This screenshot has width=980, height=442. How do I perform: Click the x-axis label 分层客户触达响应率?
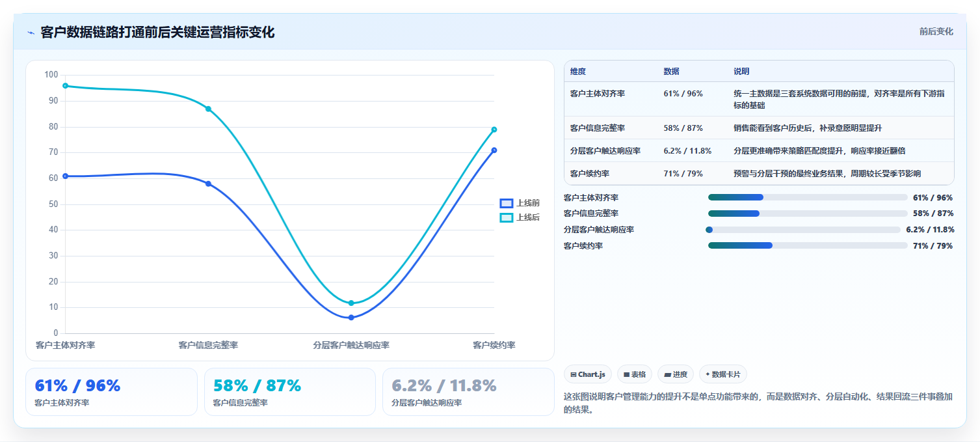click(x=351, y=345)
